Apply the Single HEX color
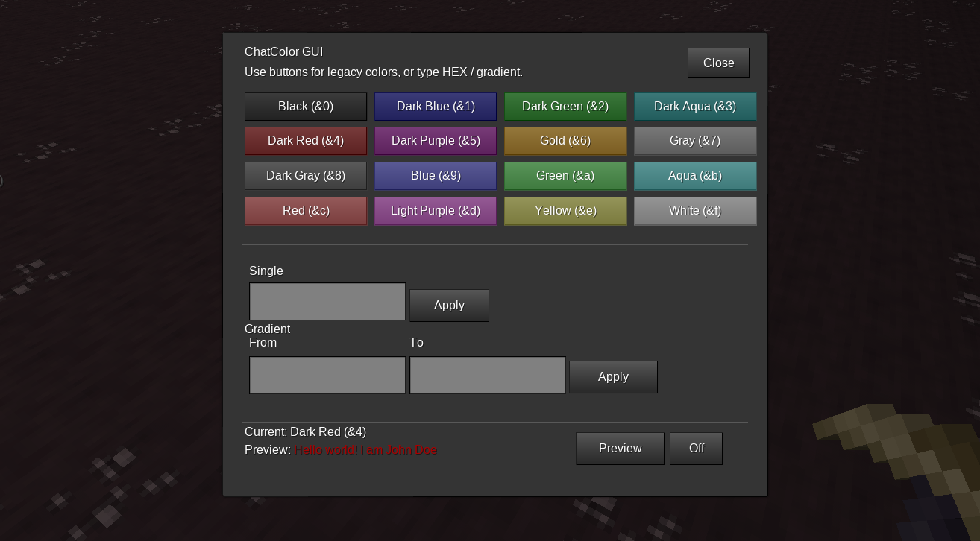 click(449, 306)
